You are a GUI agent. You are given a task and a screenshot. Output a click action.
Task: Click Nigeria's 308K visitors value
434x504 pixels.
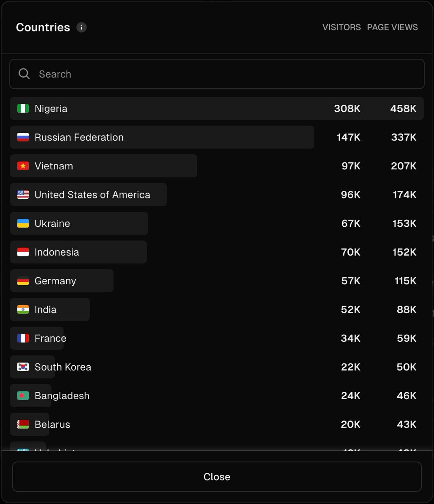click(347, 109)
